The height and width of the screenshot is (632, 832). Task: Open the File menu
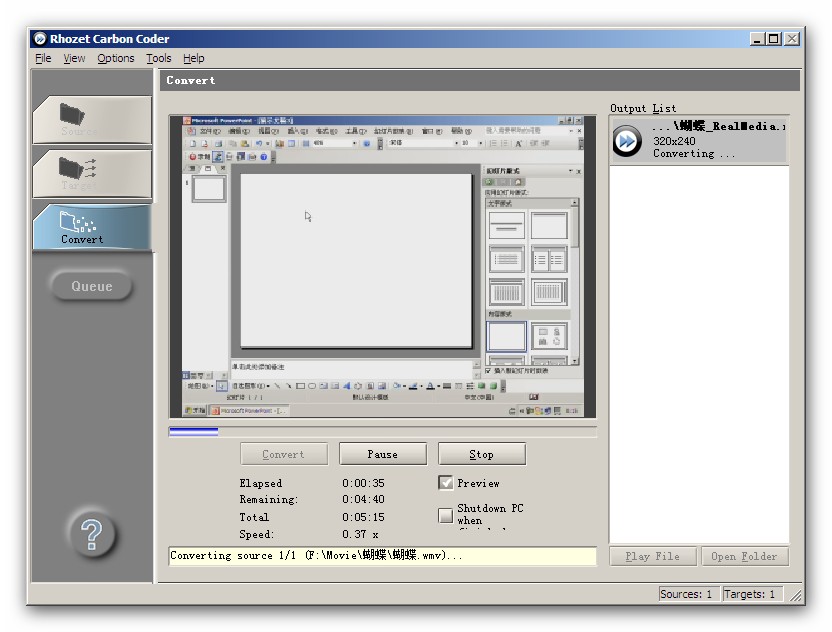click(43, 58)
